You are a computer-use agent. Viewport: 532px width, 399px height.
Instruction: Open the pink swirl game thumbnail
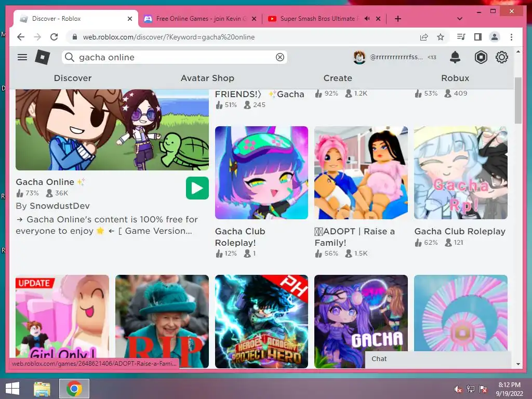[x=461, y=313]
